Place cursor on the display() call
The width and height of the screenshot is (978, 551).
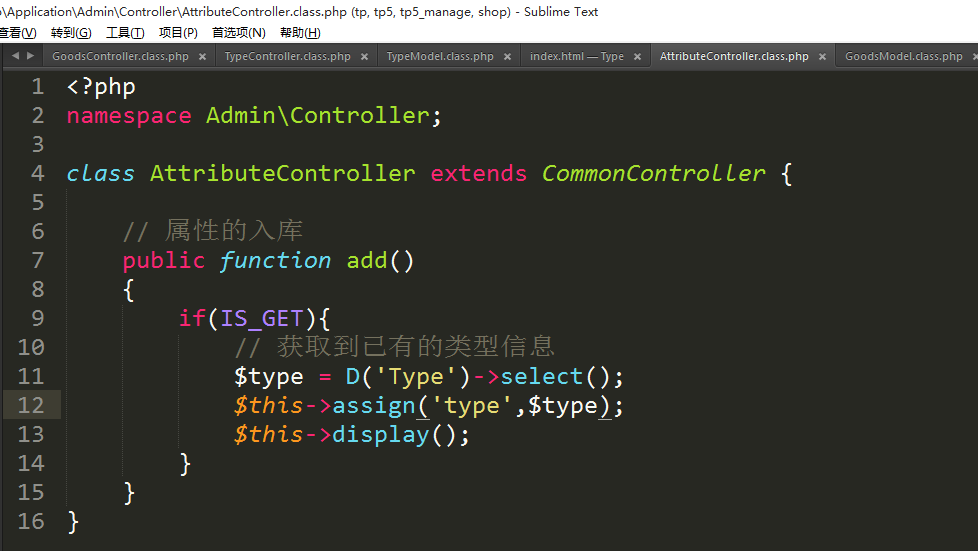click(x=380, y=435)
